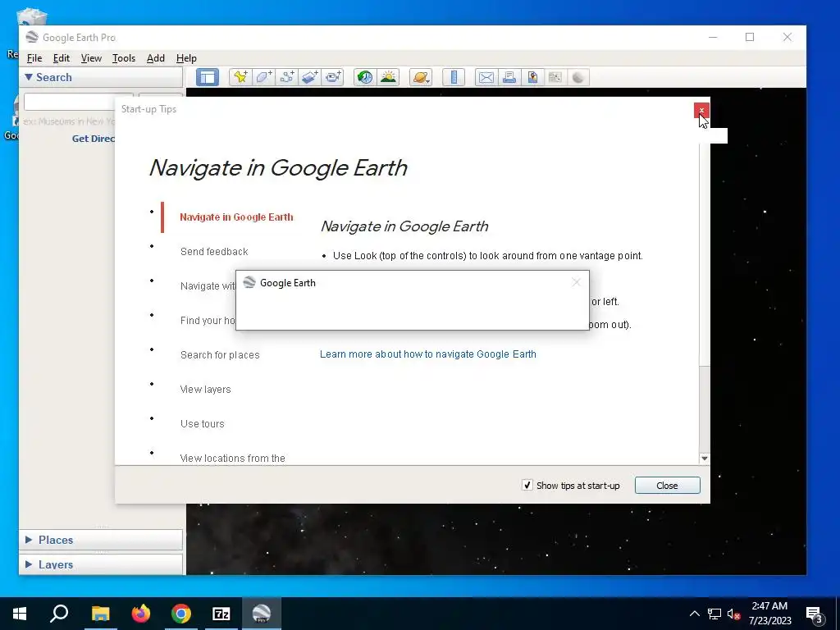Click the View in Google Maps icon
840x630 pixels.
point(555,77)
